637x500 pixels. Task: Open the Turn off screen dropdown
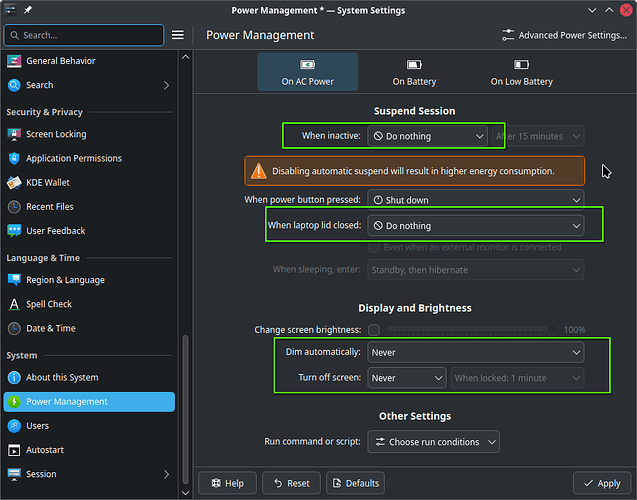click(x=407, y=378)
